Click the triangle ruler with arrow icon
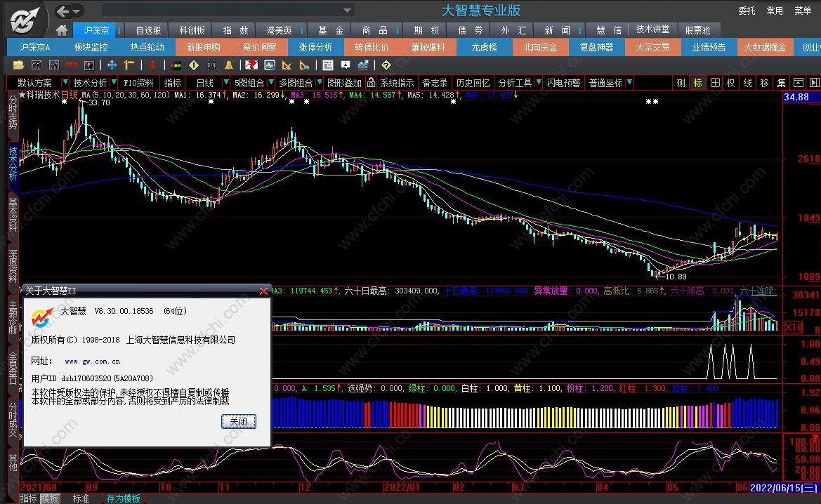 coord(304,65)
